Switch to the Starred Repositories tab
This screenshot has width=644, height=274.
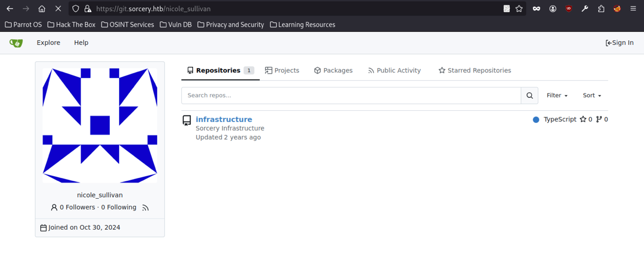point(474,71)
